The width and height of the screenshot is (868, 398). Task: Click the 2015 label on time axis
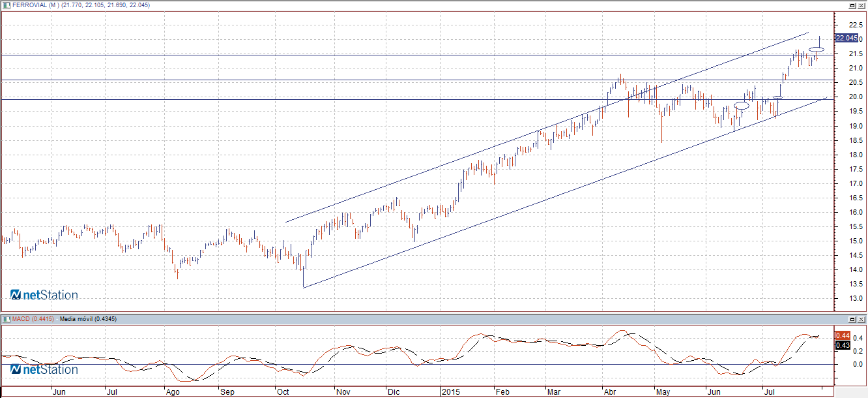451,392
